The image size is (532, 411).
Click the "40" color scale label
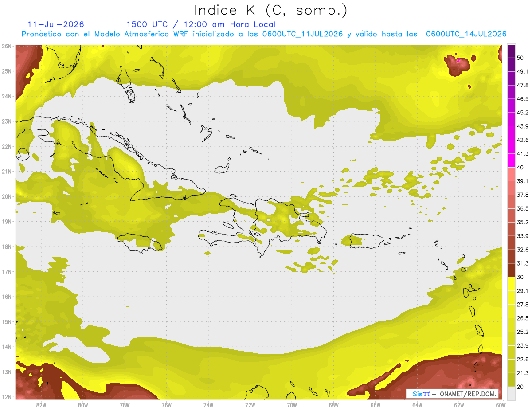[520, 168]
